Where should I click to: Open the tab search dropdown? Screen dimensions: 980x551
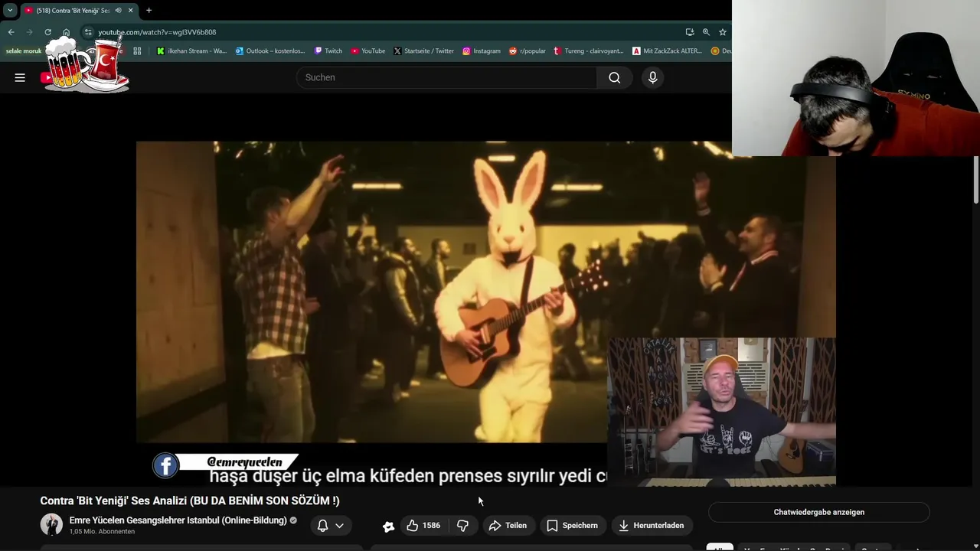point(10,10)
